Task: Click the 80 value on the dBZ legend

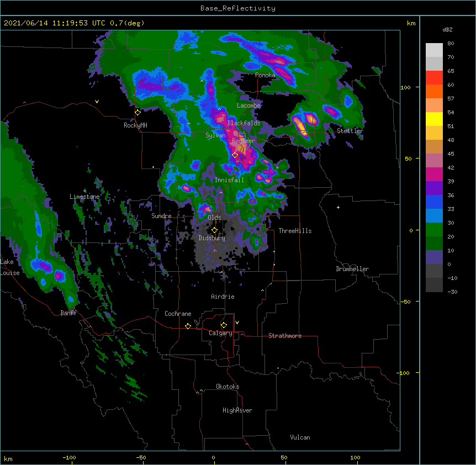Action: coord(451,44)
